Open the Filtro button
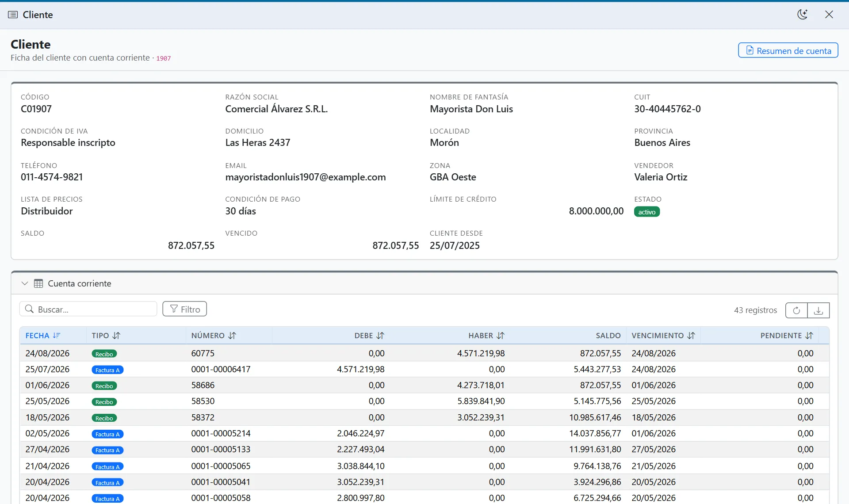This screenshot has width=849, height=504. point(184,309)
